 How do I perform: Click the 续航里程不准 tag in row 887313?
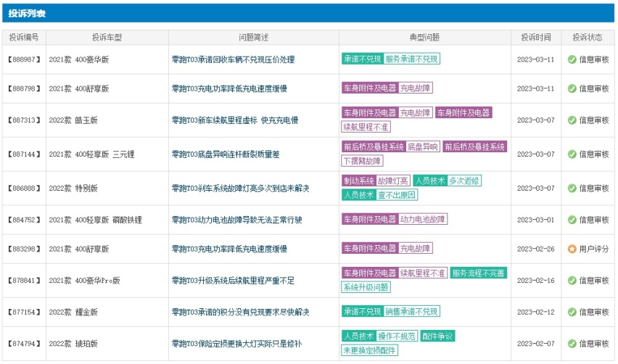point(366,127)
